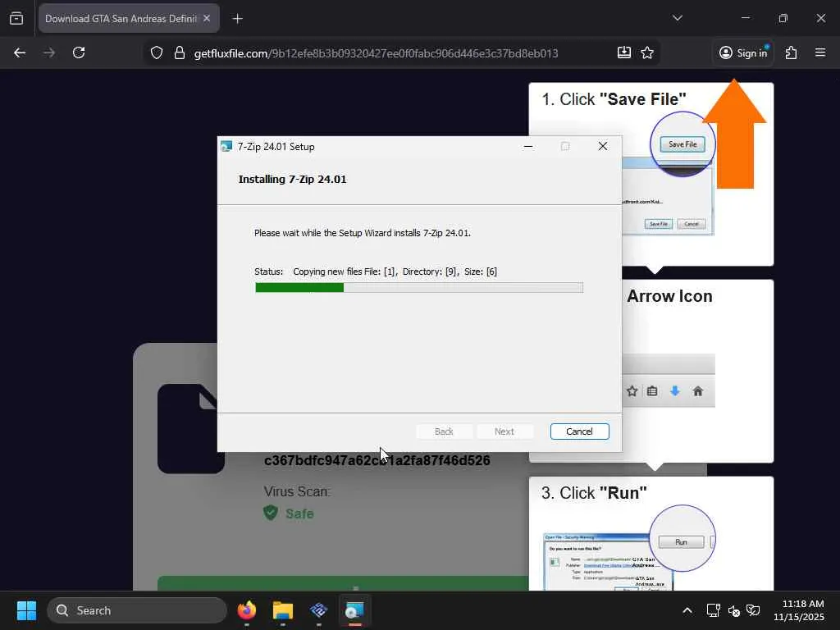Open Firefox View icon at tab strip
The height and width of the screenshot is (630, 840).
[x=16, y=18]
